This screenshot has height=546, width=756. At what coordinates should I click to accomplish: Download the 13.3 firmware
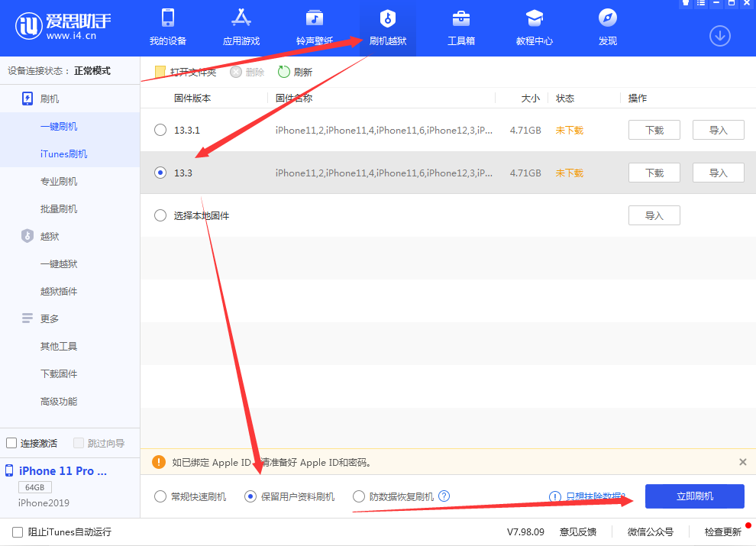[654, 173]
